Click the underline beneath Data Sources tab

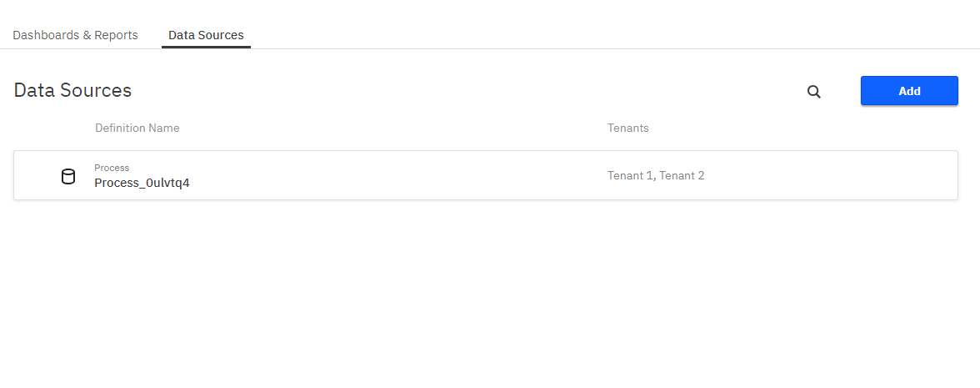pyautogui.click(x=206, y=47)
